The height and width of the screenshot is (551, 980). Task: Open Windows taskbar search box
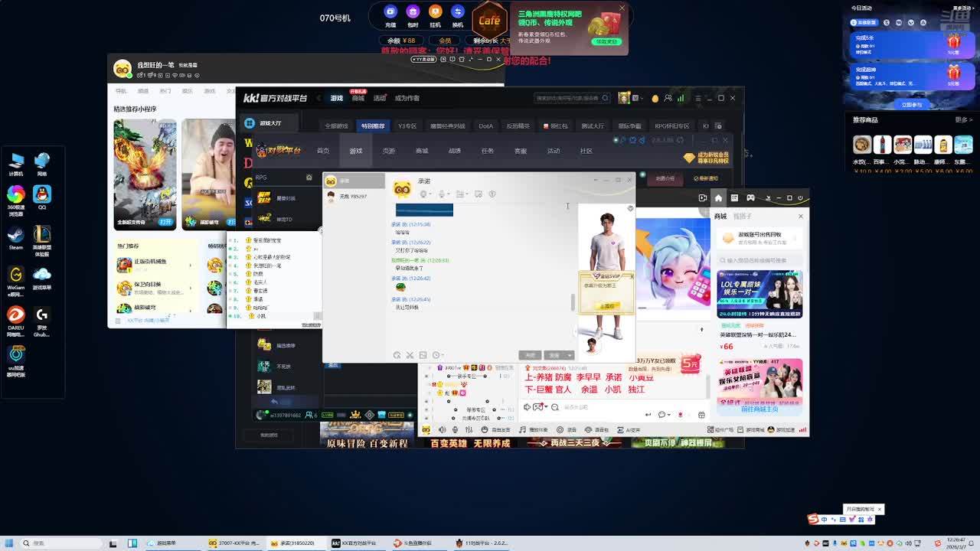point(61,543)
